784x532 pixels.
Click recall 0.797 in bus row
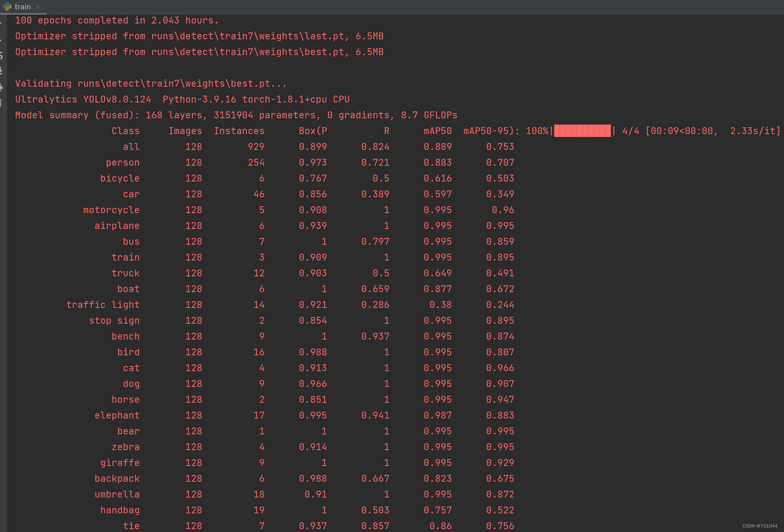375,241
